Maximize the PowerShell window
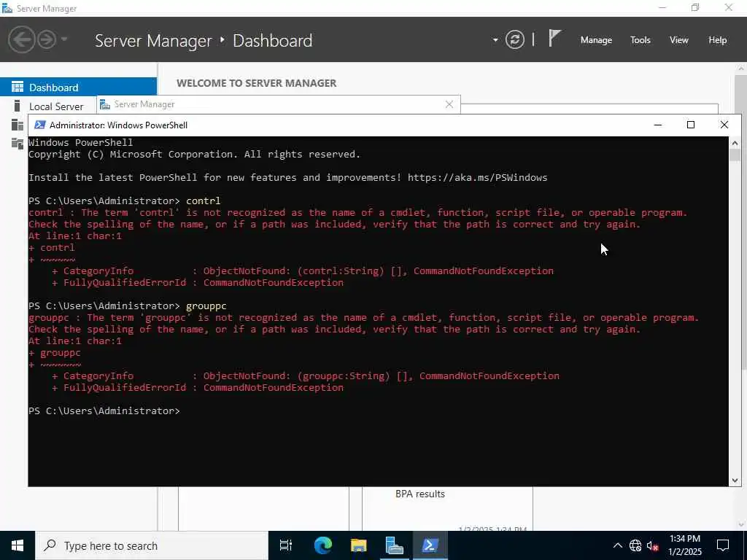This screenshot has width=747, height=560. (691, 125)
